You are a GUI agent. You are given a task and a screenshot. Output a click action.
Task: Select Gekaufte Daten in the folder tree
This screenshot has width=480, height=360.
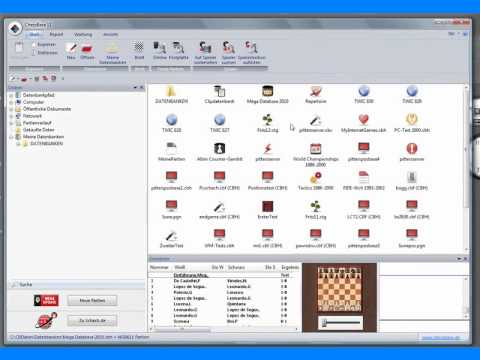pos(38,130)
